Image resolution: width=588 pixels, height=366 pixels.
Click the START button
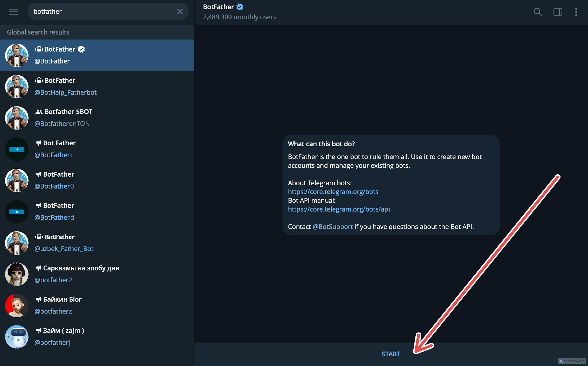pos(391,354)
